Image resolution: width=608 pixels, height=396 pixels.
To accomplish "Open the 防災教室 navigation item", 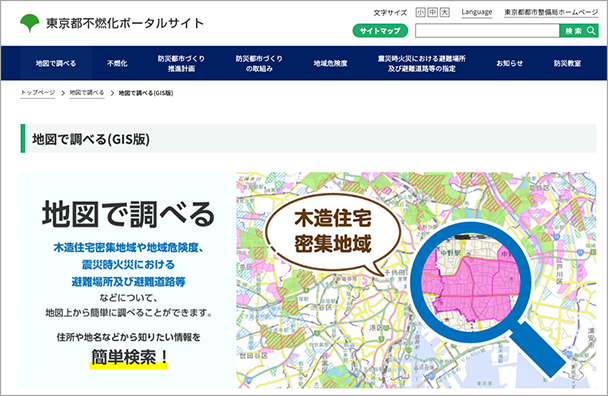I will (567, 63).
